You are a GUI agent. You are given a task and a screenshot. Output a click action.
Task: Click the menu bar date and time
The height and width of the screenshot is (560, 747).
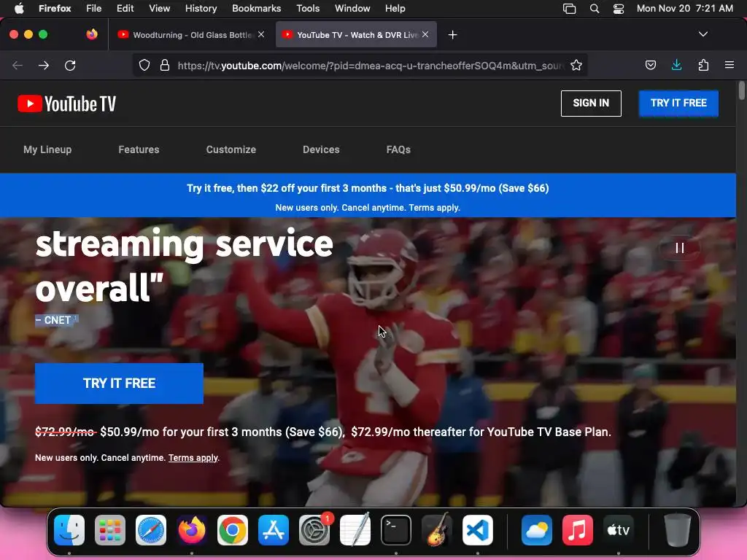click(x=684, y=9)
